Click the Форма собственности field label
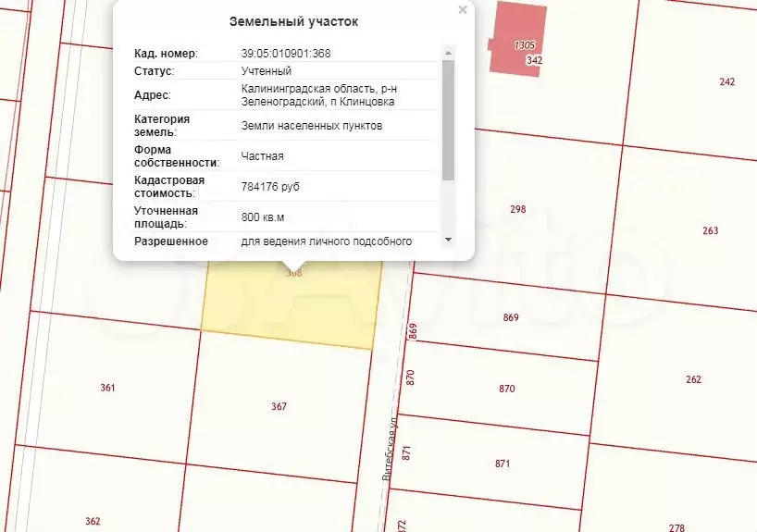Screen dimensions: 757x532 (177, 156)
